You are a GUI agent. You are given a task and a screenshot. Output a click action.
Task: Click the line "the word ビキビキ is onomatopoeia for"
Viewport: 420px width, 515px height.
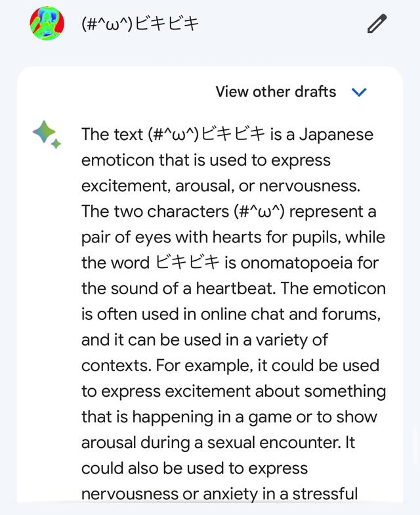click(x=230, y=263)
